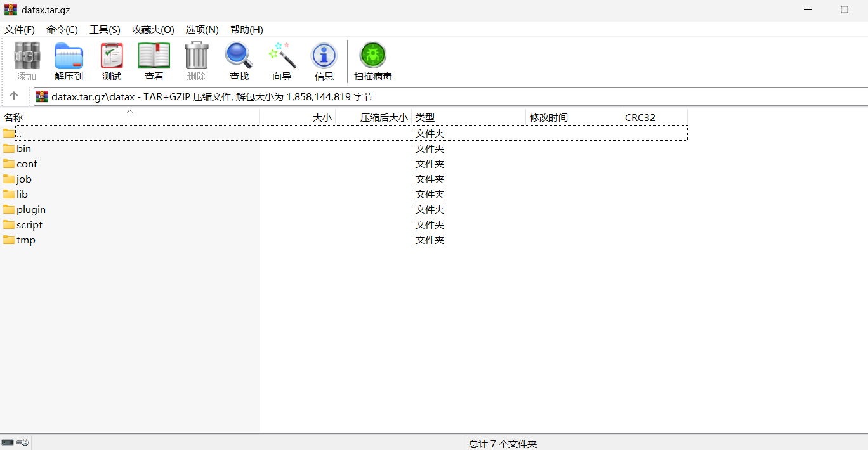This screenshot has height=450, width=868.
Task: Open the 文件 menu
Action: coord(20,29)
